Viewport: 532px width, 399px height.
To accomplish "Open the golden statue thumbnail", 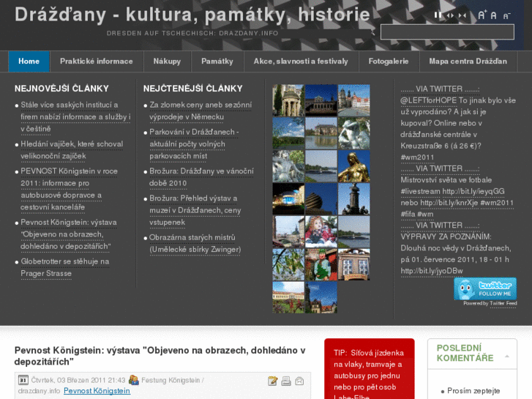I will 354,166.
